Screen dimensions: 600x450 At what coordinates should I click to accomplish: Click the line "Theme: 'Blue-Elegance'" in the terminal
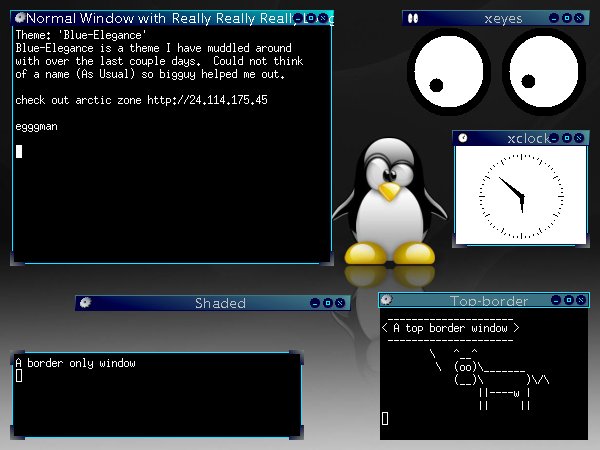81,35
